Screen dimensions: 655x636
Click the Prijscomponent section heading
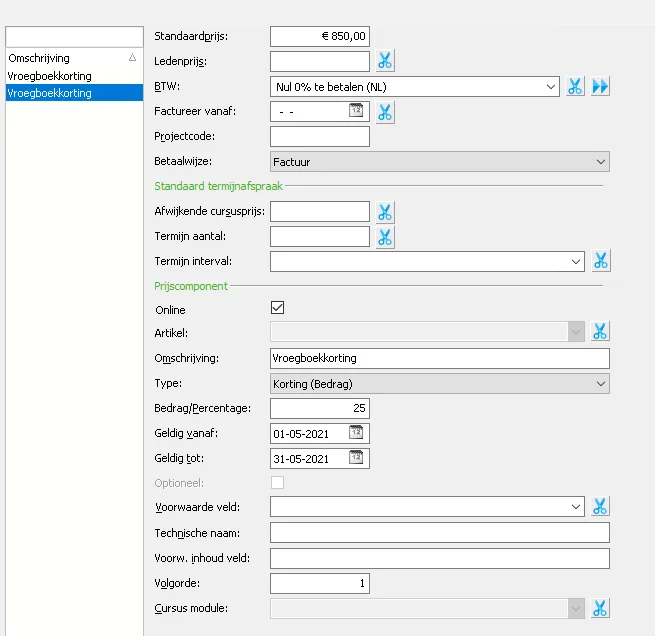point(191,286)
